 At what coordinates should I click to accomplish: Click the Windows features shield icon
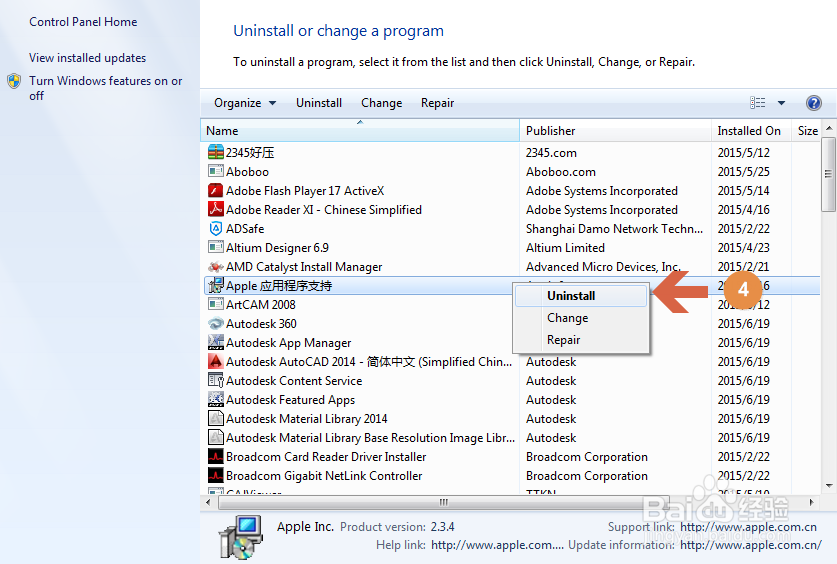[14, 81]
